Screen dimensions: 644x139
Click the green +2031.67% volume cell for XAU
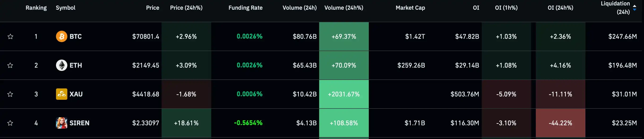point(344,95)
